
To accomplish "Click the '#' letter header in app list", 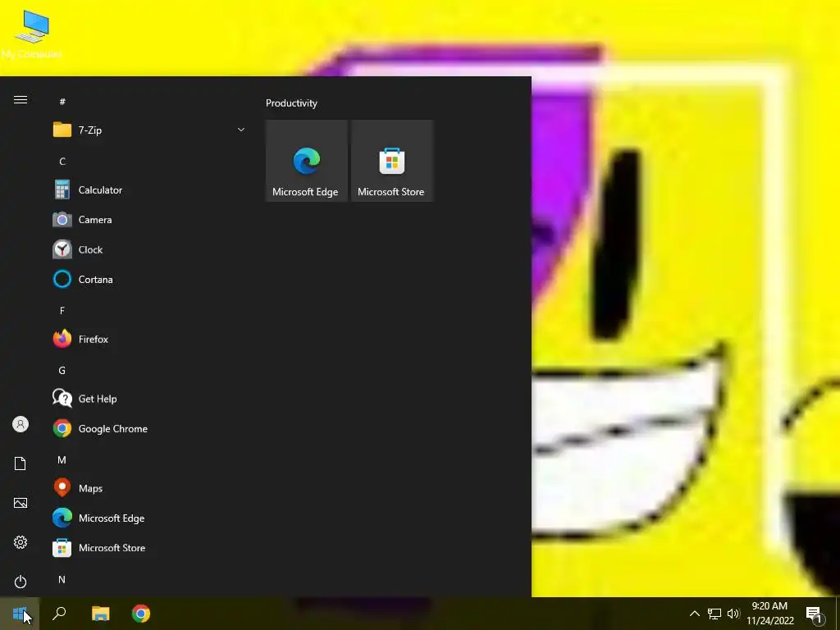I will 62,101.
